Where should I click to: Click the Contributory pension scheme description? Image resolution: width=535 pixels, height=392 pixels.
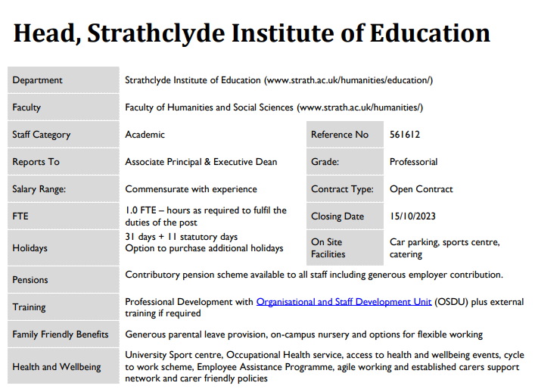[314, 275]
